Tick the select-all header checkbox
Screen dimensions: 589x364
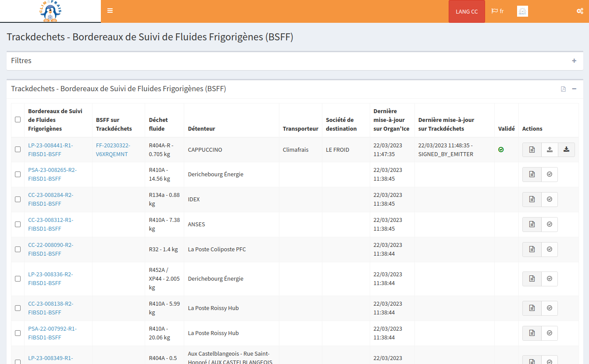pyautogui.click(x=18, y=119)
